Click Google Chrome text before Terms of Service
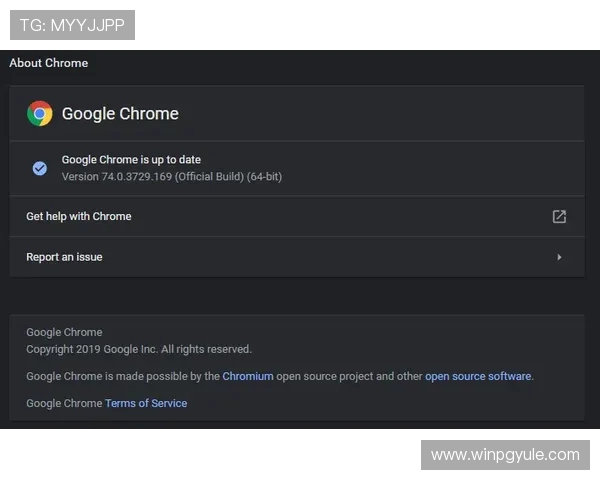600x480 pixels. pos(64,403)
